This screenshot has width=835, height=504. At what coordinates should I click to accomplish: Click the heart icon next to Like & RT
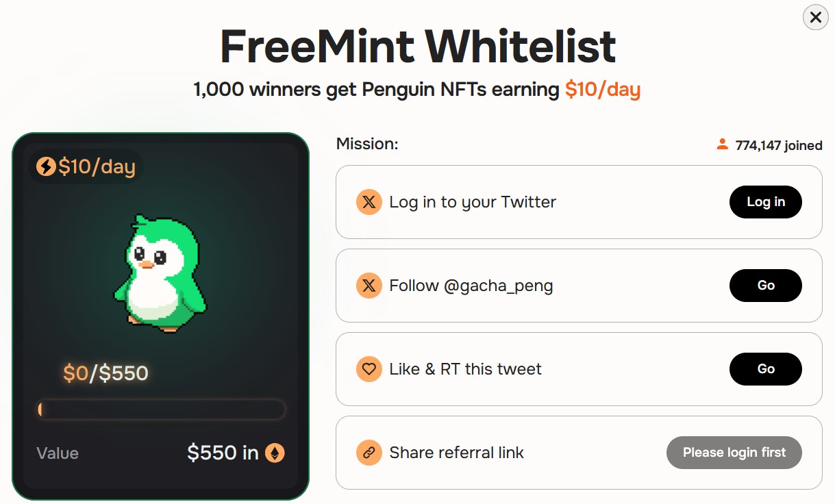pyautogui.click(x=369, y=369)
